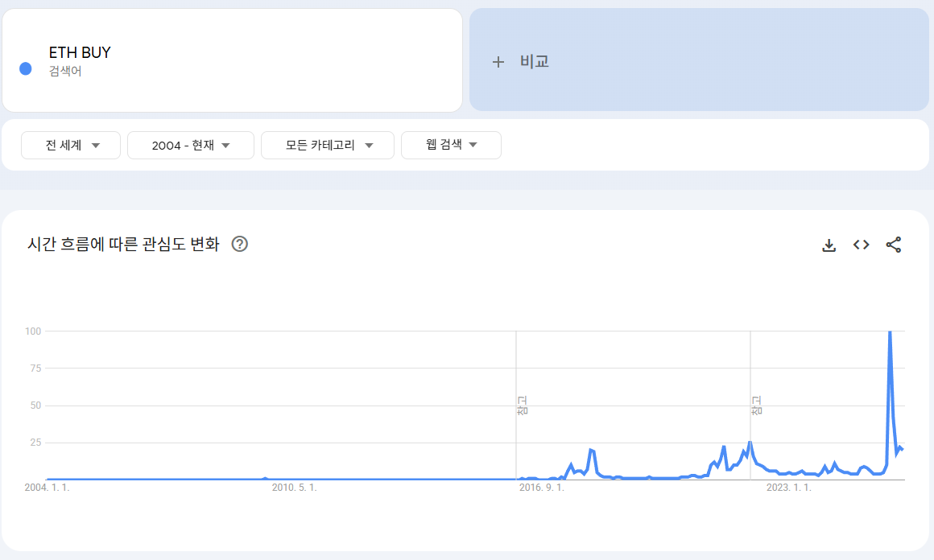Expand the 웹 검색 search type dropdown

pyautogui.click(x=451, y=146)
